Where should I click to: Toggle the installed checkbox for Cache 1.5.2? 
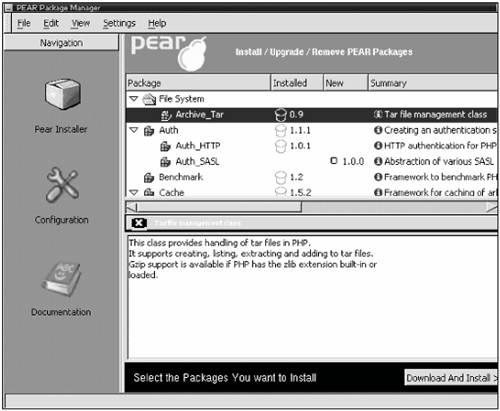(280, 192)
